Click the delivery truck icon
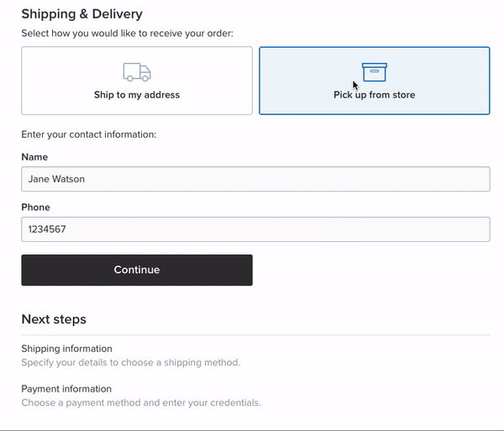 coord(137,72)
